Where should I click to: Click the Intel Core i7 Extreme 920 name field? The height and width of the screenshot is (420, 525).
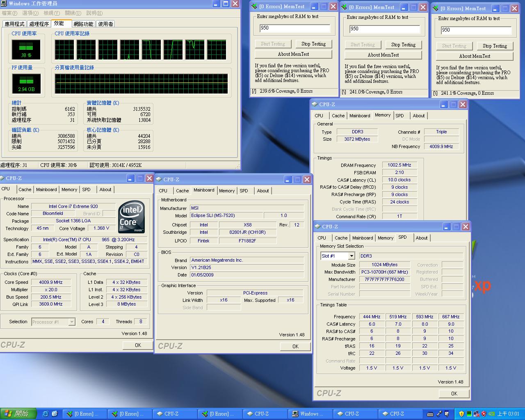[73, 206]
